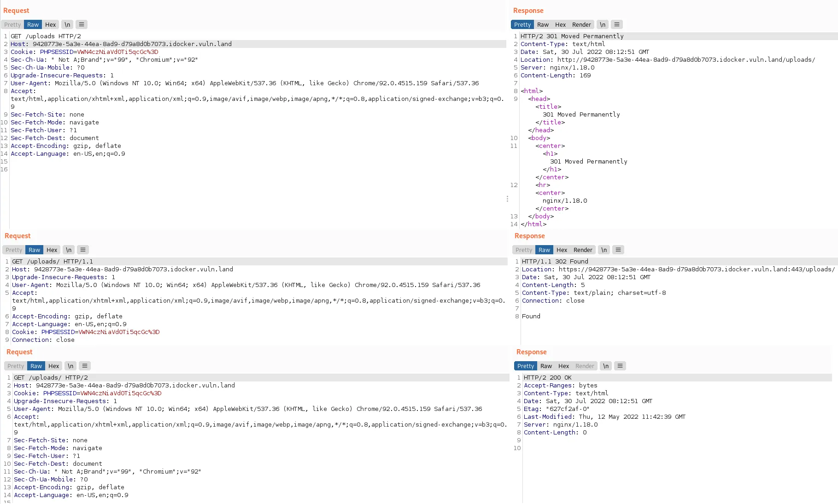Click the Render tab in the 302 Found response panel
The image size is (838, 504).
pyautogui.click(x=583, y=250)
